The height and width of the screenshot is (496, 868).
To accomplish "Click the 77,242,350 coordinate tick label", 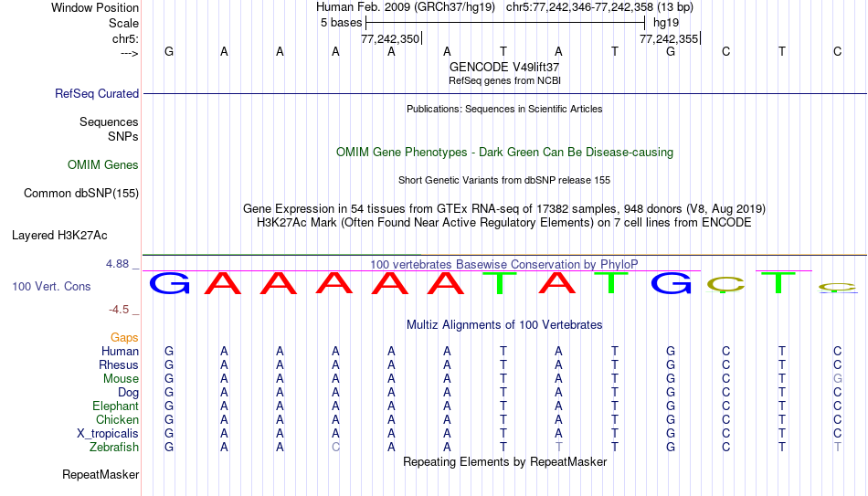I will tap(390, 38).
